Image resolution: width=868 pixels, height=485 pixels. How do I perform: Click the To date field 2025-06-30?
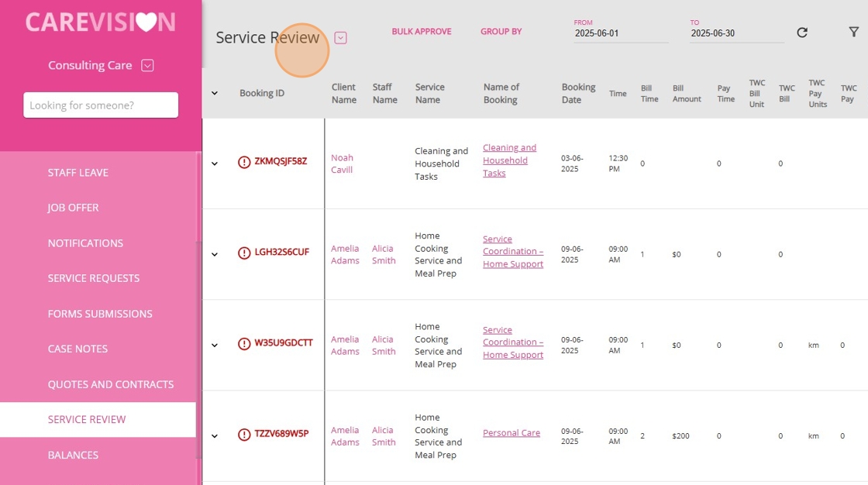pos(737,33)
